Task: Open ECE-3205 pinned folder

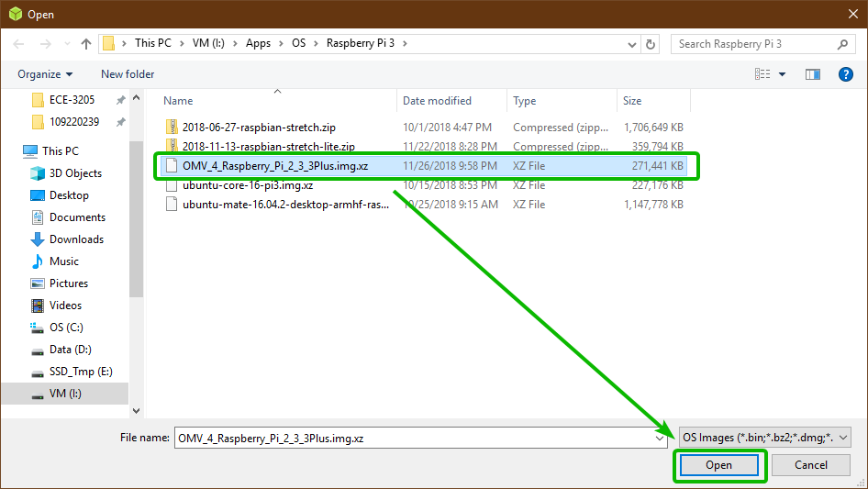Action: (x=72, y=100)
